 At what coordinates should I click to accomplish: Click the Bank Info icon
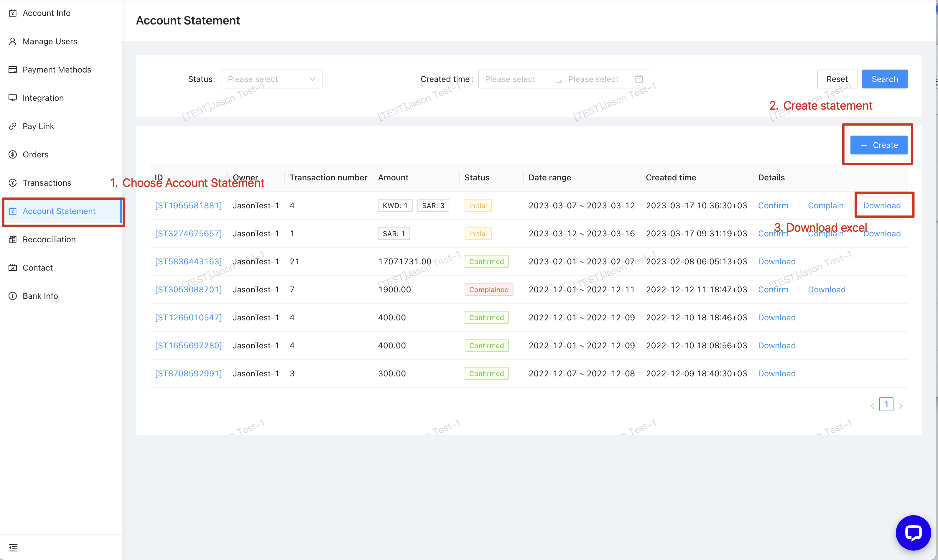13,296
